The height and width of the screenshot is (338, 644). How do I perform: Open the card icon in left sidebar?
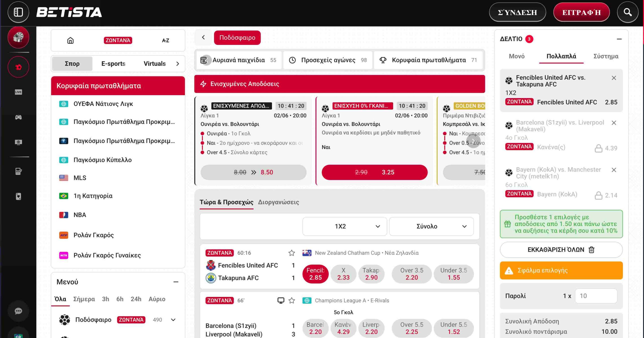coord(18,196)
